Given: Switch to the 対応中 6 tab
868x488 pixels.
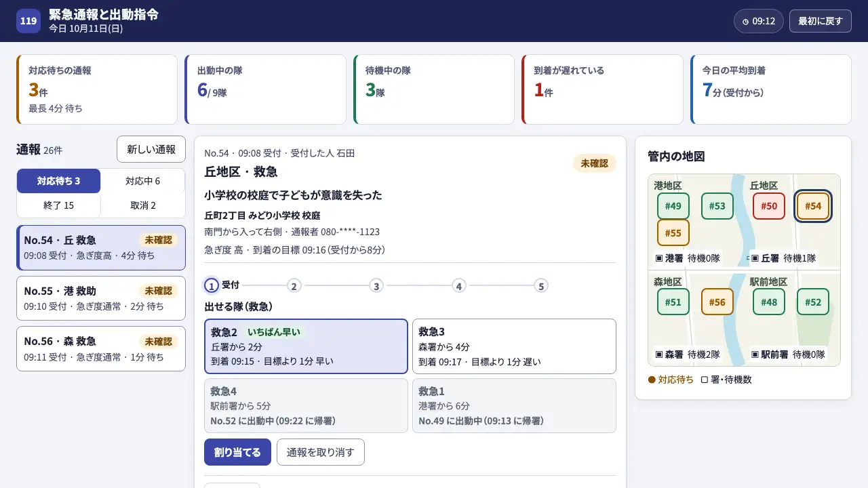Looking at the screenshot, I should [143, 181].
